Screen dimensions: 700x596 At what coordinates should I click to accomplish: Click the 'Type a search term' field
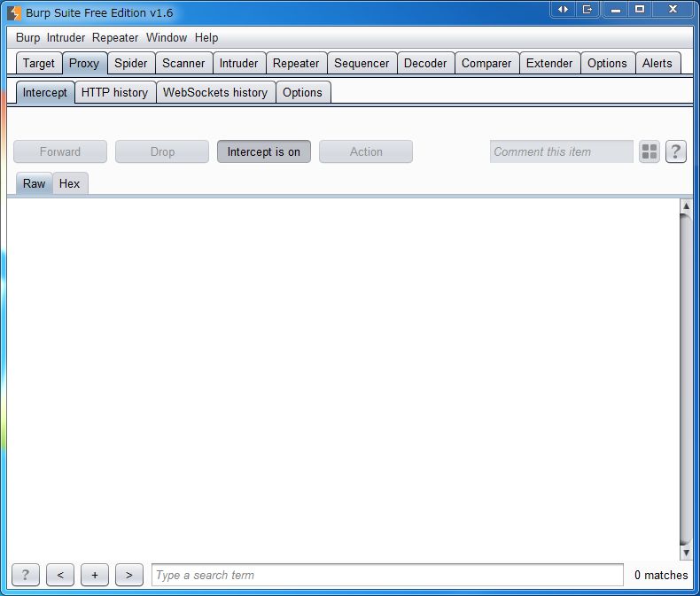[x=387, y=575]
